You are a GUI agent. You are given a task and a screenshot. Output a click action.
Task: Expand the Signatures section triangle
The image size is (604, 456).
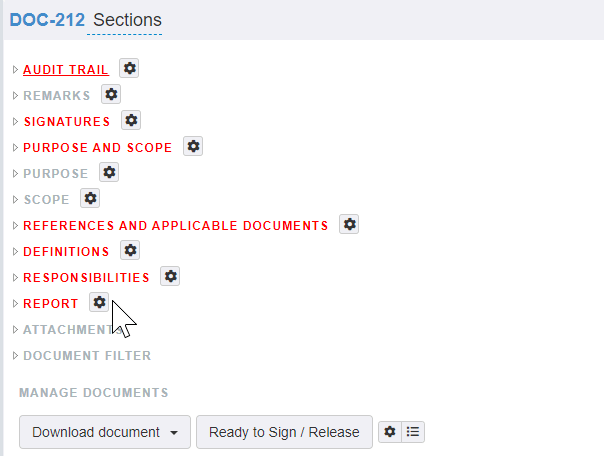(15, 122)
